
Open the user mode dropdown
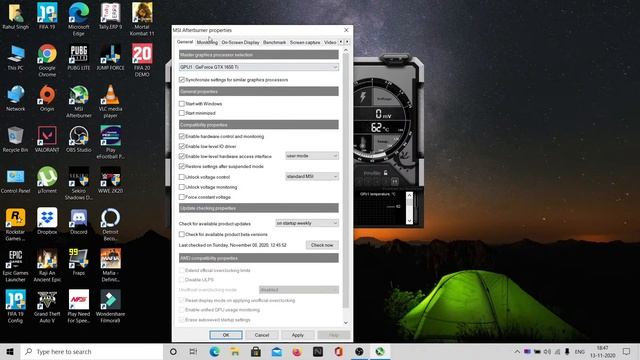click(312, 156)
